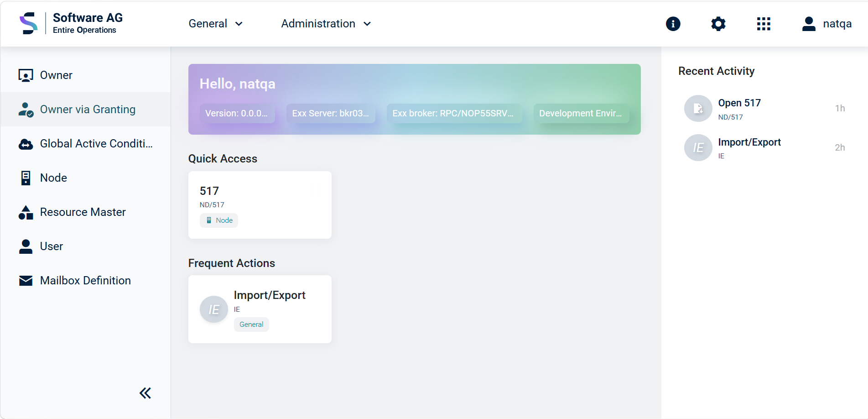Screen dimensions: 868x419
Task: Expand the General dropdown chevron
Action: [239, 24]
